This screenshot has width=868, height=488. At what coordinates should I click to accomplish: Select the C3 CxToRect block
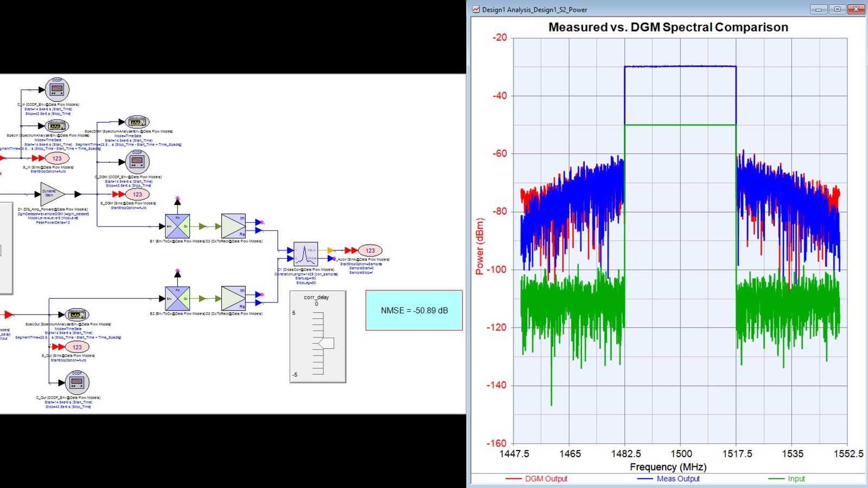click(x=234, y=298)
